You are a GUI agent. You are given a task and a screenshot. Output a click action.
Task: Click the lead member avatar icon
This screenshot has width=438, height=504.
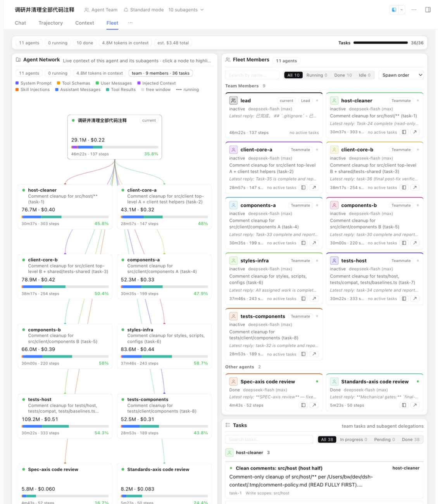click(x=233, y=100)
